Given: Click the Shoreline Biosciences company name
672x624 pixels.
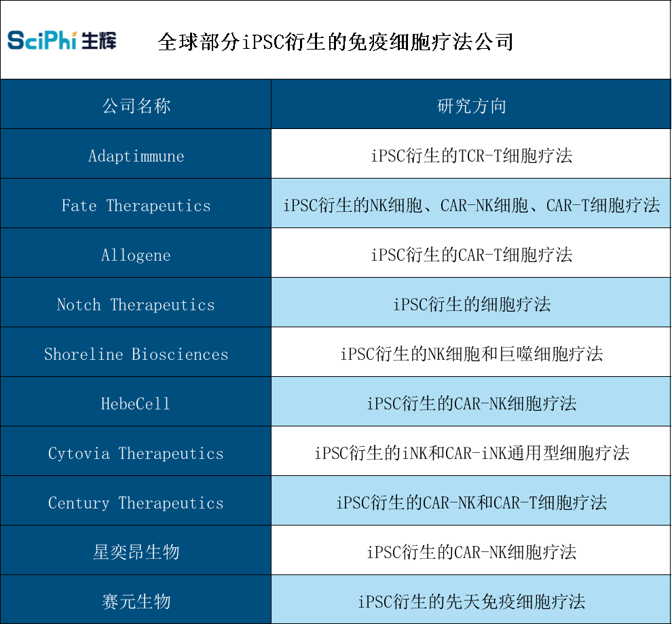Looking at the screenshot, I should pos(136,352).
